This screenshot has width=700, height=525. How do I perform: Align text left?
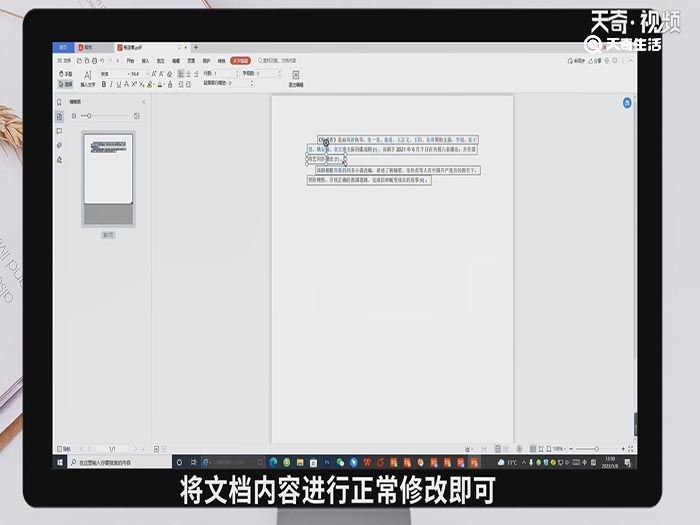[x=181, y=74]
